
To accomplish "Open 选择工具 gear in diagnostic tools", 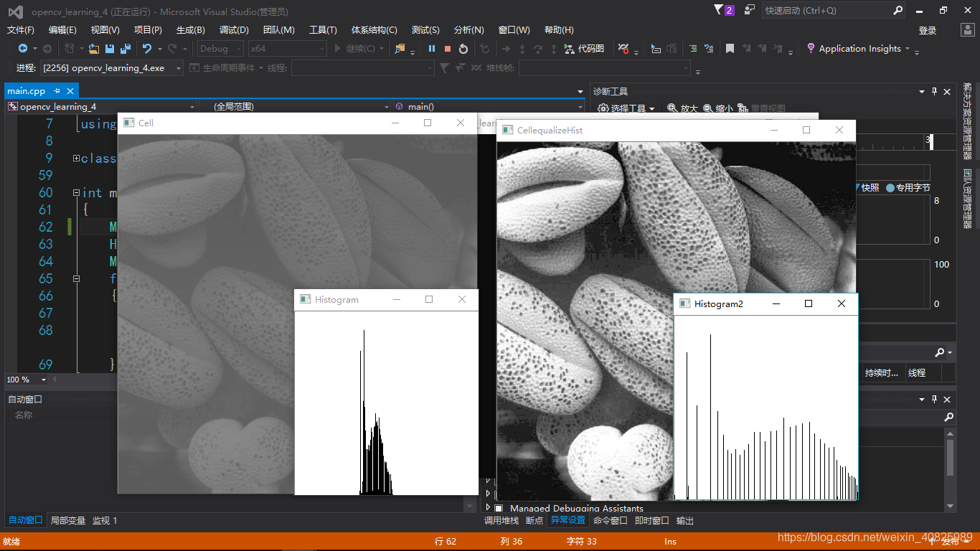I will (626, 108).
